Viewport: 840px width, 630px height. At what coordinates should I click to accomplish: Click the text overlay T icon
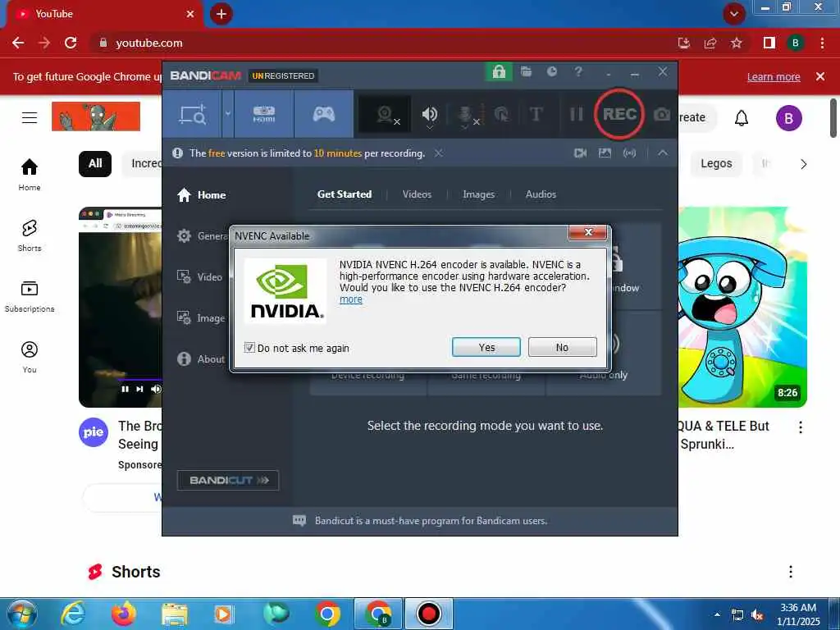(x=536, y=114)
